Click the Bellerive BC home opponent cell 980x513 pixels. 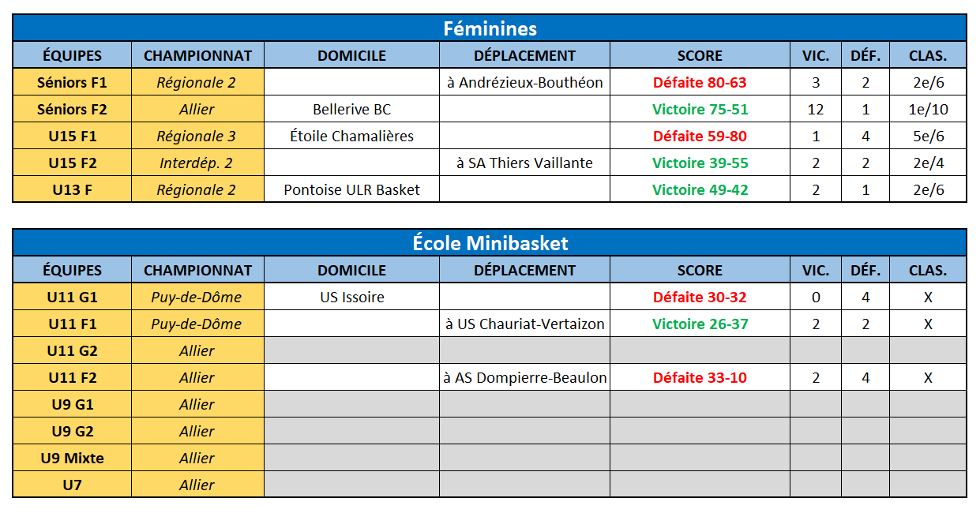351,109
